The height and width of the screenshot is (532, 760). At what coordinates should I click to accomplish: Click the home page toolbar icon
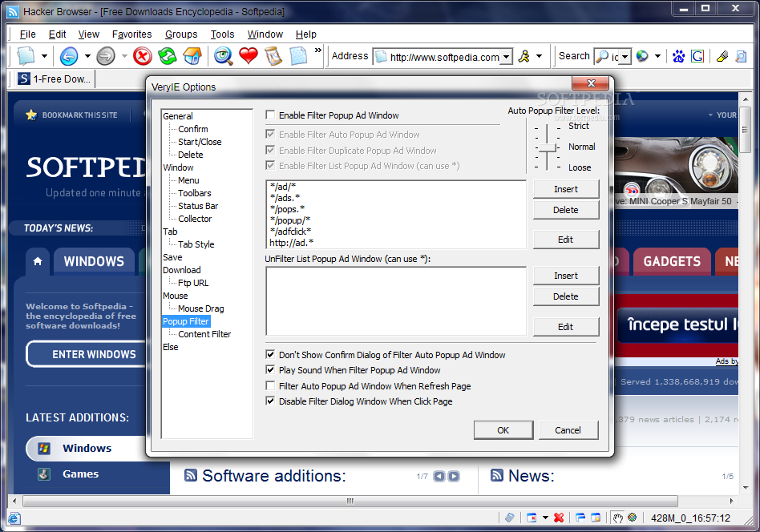point(192,56)
